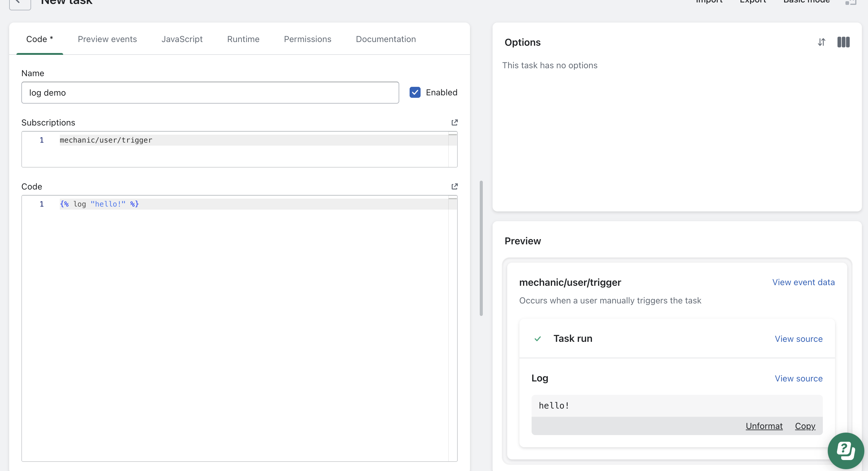This screenshot has height=471, width=868.
Task: Select the Runtime tab
Action: click(x=243, y=39)
